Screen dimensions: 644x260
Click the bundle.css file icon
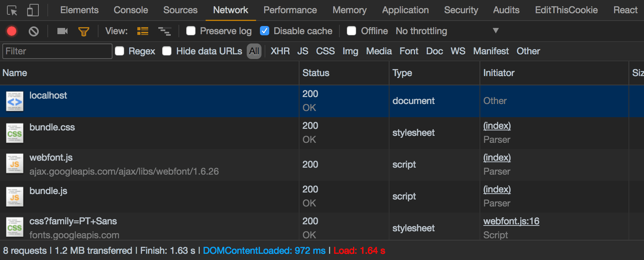(x=15, y=133)
